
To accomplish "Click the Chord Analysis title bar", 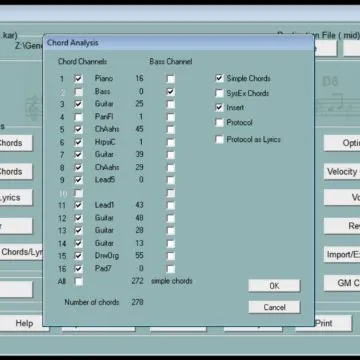I will coord(178,43).
